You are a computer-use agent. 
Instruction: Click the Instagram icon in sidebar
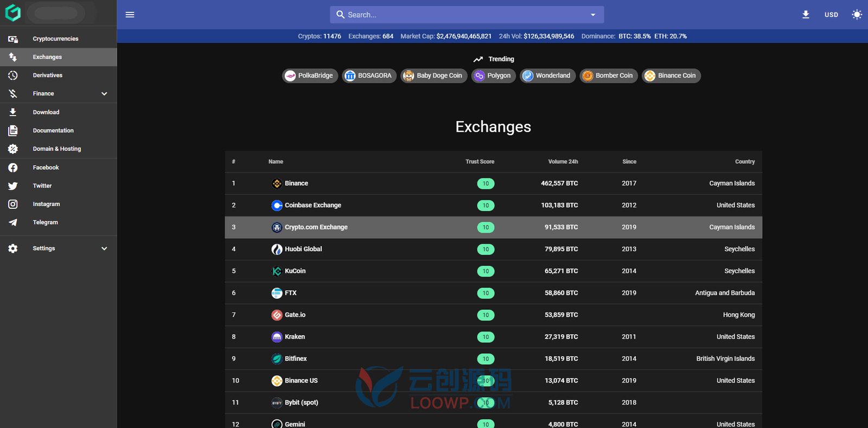point(13,204)
